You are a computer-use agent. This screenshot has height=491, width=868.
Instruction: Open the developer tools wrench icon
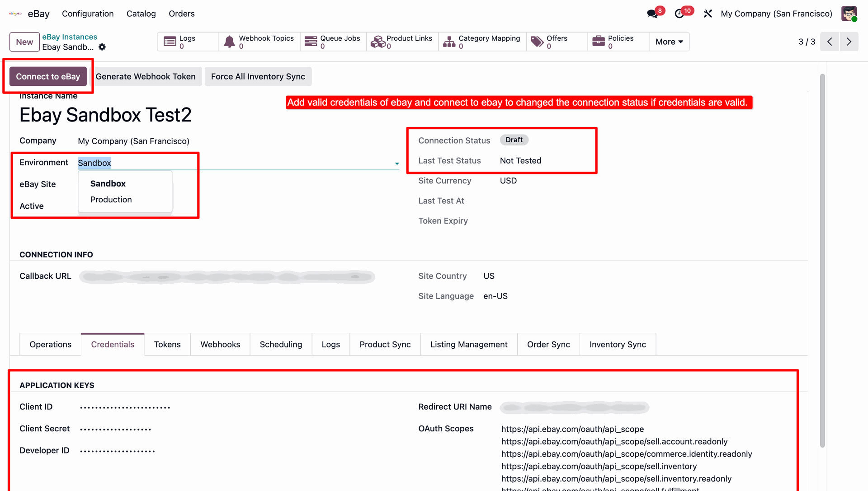tap(708, 14)
